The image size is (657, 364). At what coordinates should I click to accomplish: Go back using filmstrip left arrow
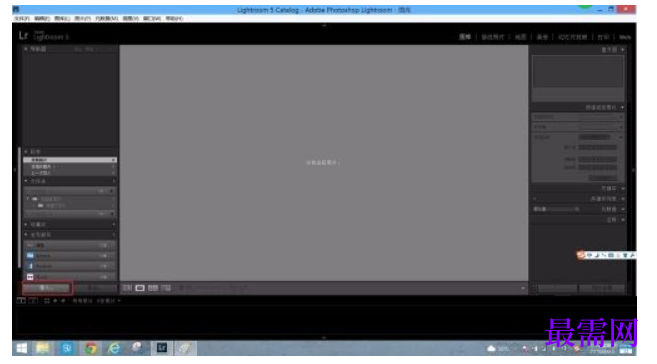55,301
